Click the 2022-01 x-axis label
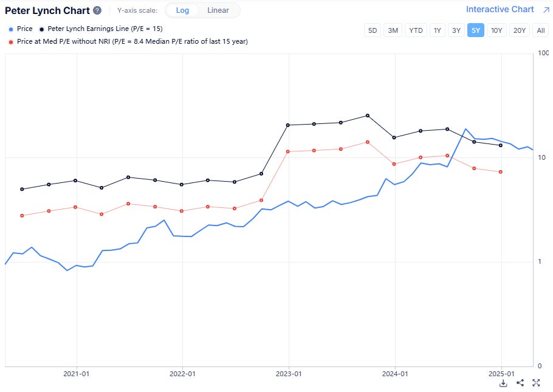Image resolution: width=553 pixels, height=392 pixels. pyautogui.click(x=182, y=374)
